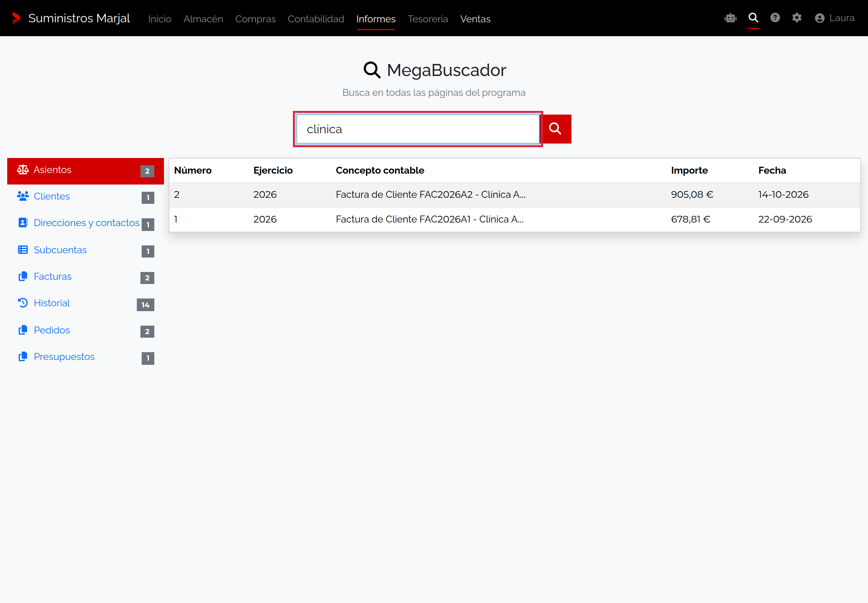868x603 pixels.
Task: Open the robot assistant icon in navbar
Action: coord(731,18)
